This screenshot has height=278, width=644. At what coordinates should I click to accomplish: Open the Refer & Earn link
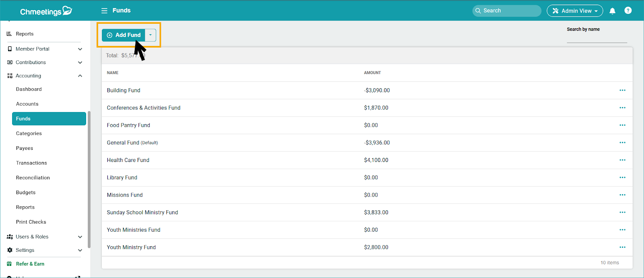(x=30, y=264)
